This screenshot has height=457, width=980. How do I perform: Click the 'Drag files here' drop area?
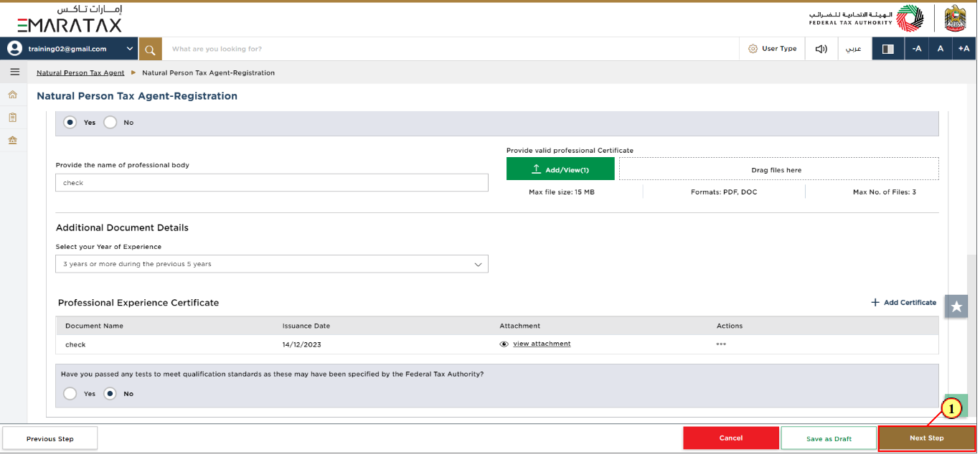(778, 169)
